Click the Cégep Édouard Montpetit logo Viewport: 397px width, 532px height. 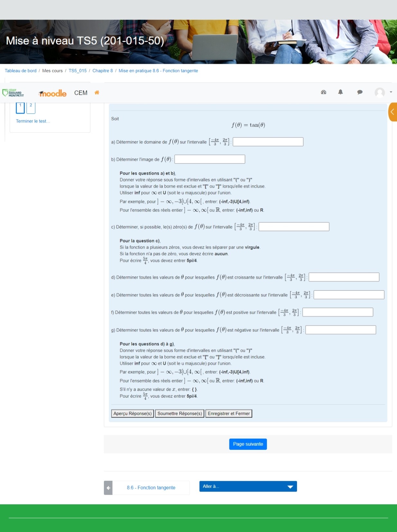point(13,93)
